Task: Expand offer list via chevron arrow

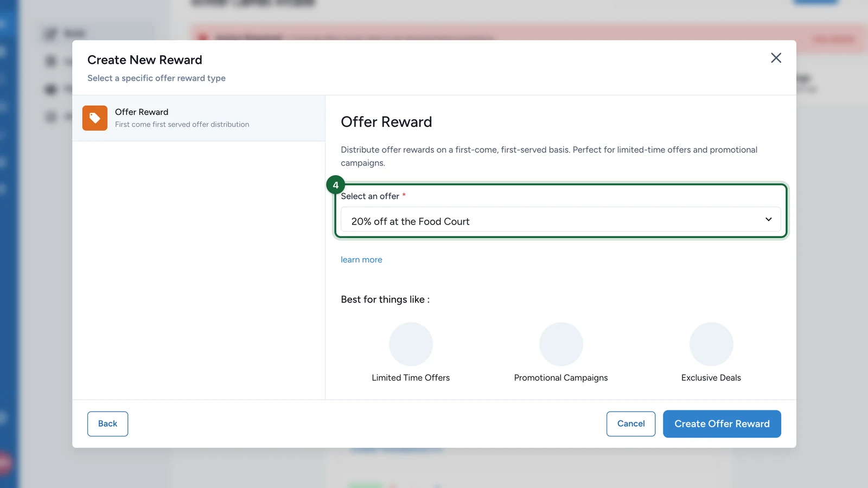Action: 768,220
